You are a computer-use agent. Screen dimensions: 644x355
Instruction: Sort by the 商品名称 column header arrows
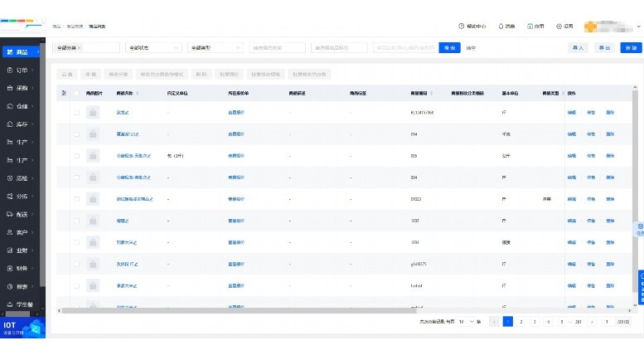pos(138,93)
